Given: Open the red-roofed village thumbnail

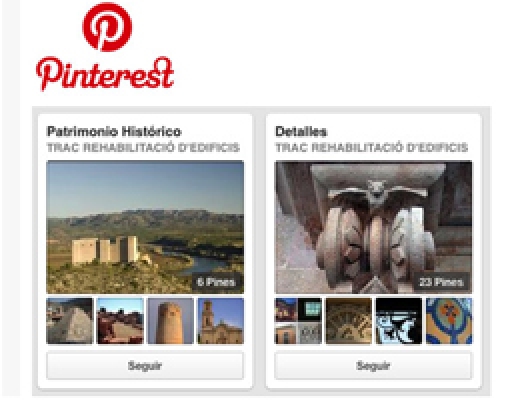Looking at the screenshot, I should tap(120, 321).
